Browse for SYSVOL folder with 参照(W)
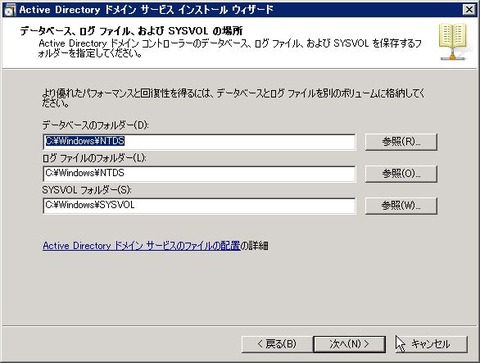The height and width of the screenshot is (363, 480). (401, 206)
